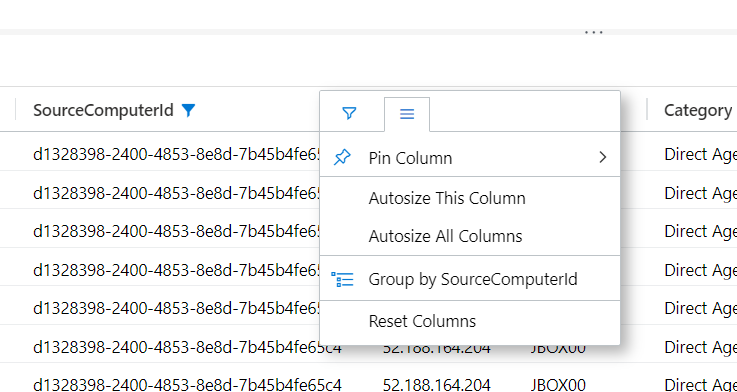Click JBOX00 cell in the last row
The image size is (737, 392).
click(558, 384)
